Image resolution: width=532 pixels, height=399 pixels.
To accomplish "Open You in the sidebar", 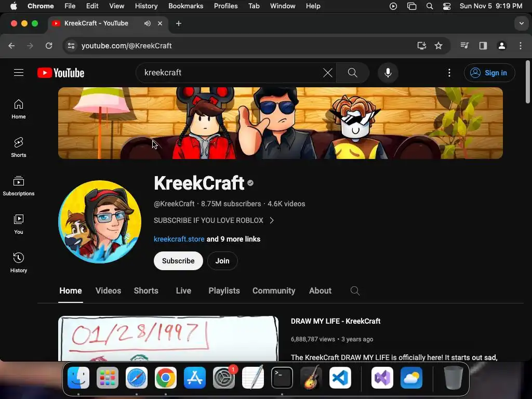I will tap(19, 224).
